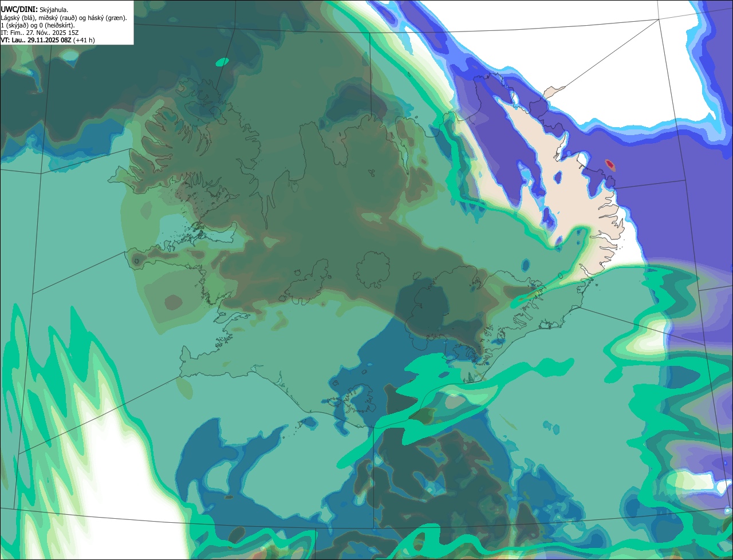
Task: Click the "1 (skýjað) og 0 (heiðskírt)." line
Action: [38, 25]
